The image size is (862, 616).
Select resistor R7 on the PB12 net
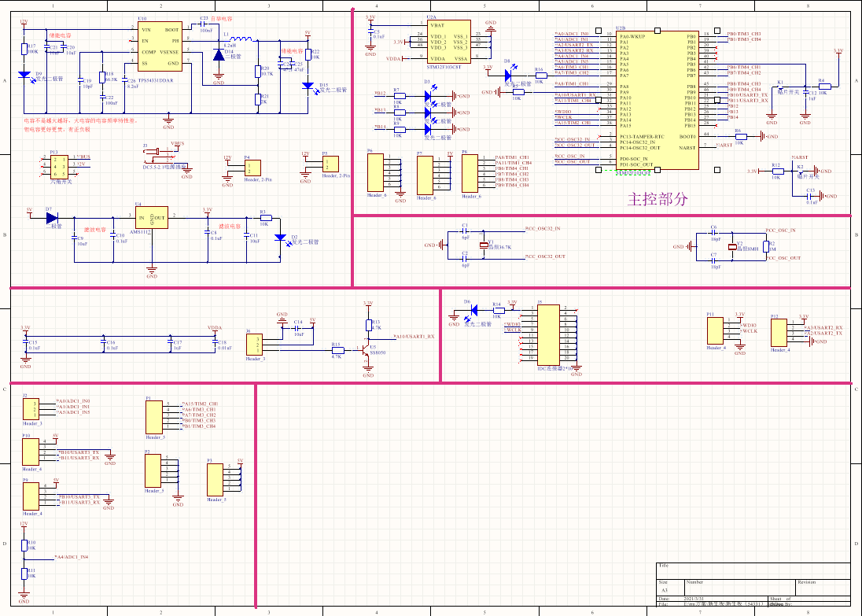[x=400, y=96]
